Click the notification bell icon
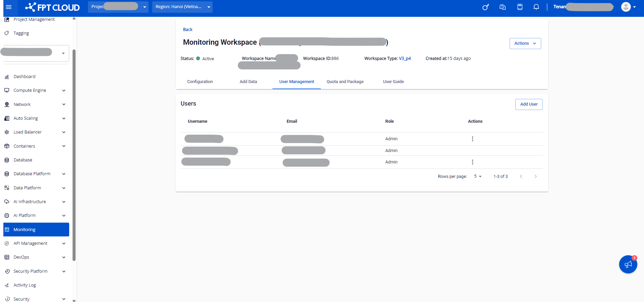 [536, 7]
